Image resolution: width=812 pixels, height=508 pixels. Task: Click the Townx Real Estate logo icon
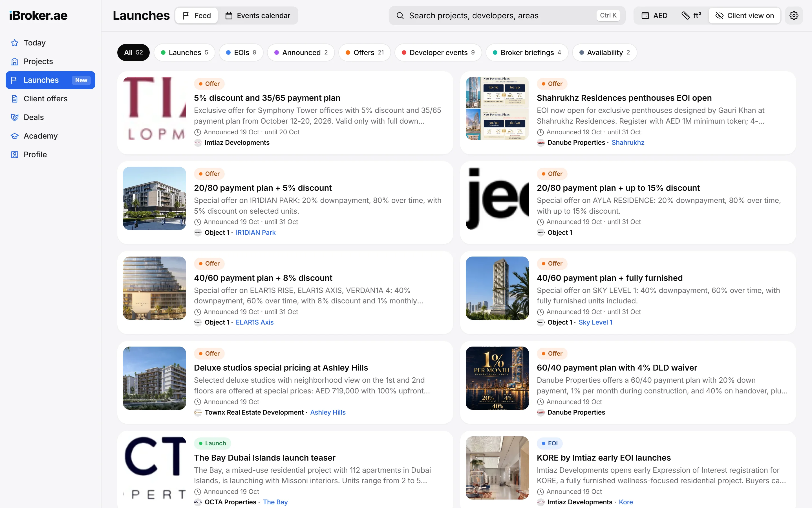click(x=198, y=412)
